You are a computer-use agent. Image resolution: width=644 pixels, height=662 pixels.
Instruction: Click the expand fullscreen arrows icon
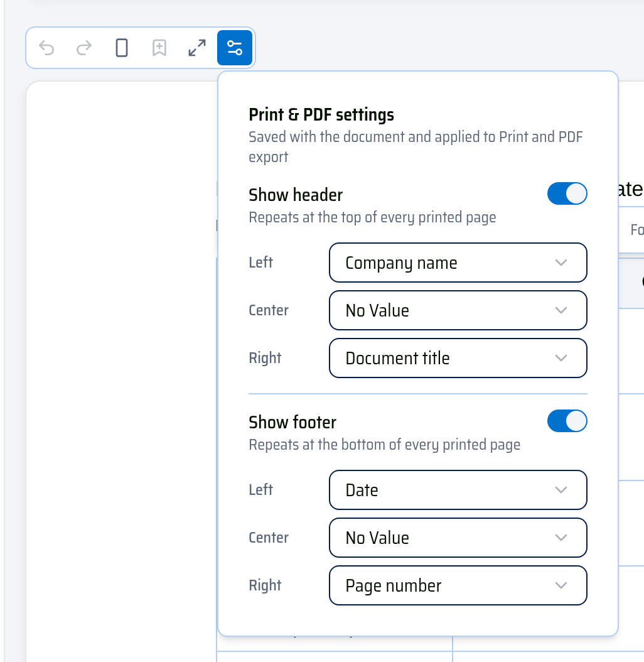197,48
